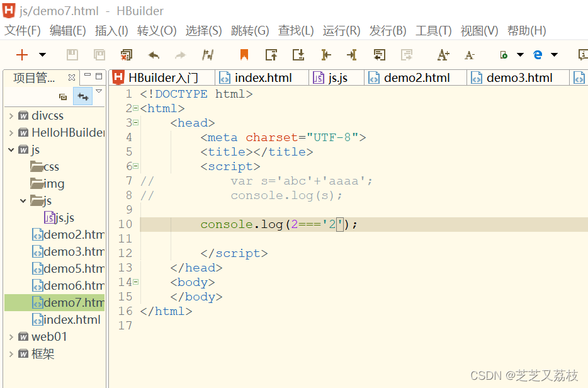Click the left-arrow alignment toolbar icon

[x=352, y=55]
